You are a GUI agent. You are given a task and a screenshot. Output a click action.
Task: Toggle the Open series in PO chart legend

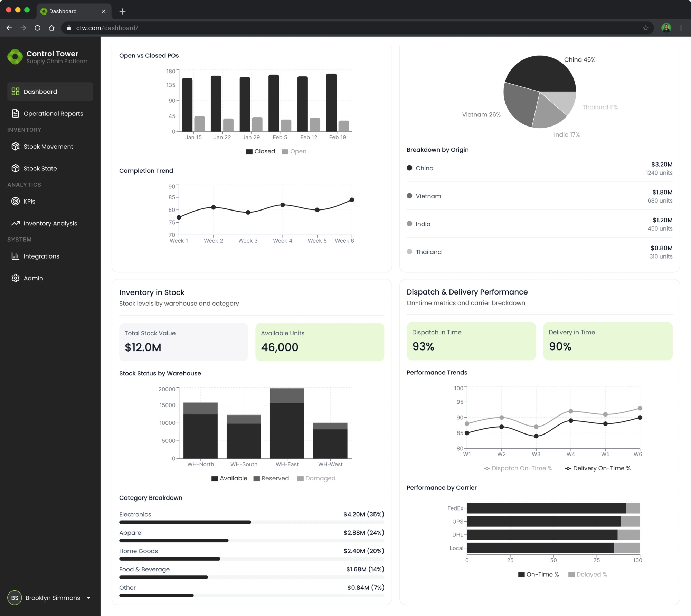(x=294, y=151)
